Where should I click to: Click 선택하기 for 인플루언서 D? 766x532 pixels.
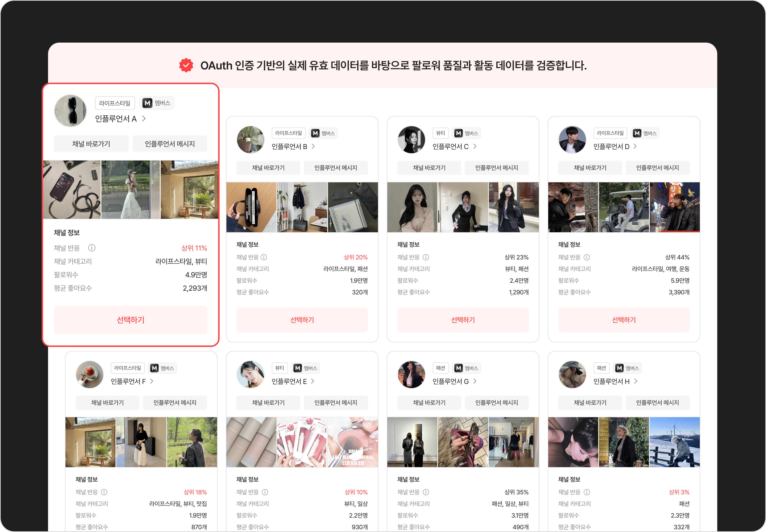tap(624, 320)
